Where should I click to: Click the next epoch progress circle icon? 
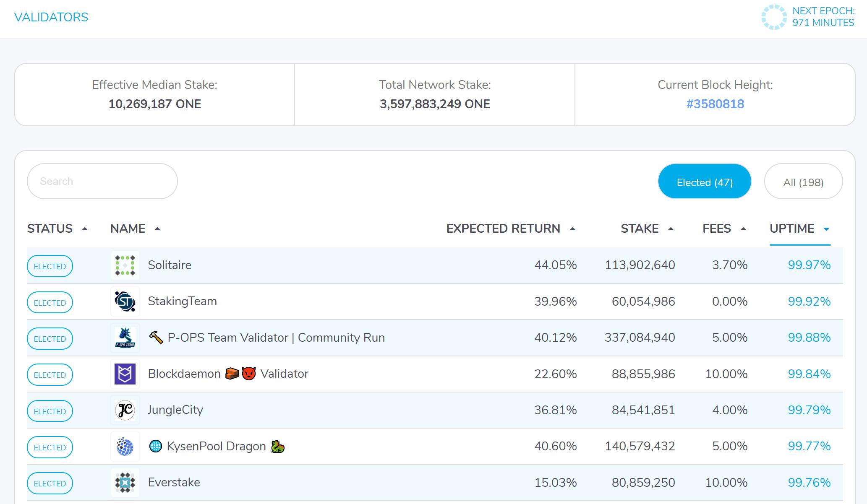(x=774, y=17)
